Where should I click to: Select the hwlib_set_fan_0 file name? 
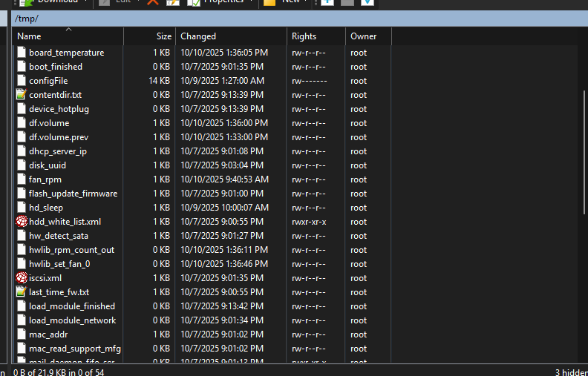tap(59, 264)
